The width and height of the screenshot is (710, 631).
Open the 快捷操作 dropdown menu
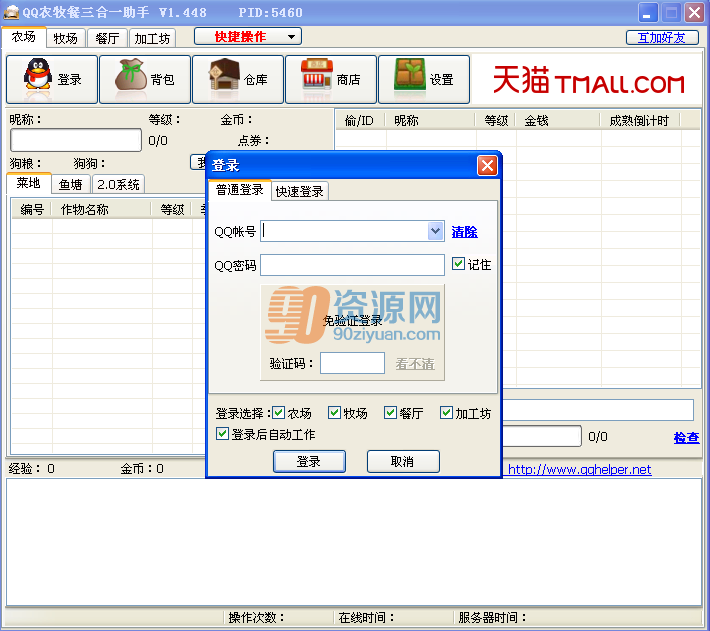pos(248,37)
